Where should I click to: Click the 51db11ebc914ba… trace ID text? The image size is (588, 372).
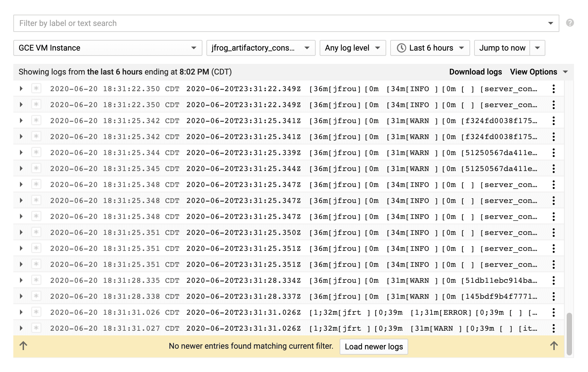click(499, 280)
